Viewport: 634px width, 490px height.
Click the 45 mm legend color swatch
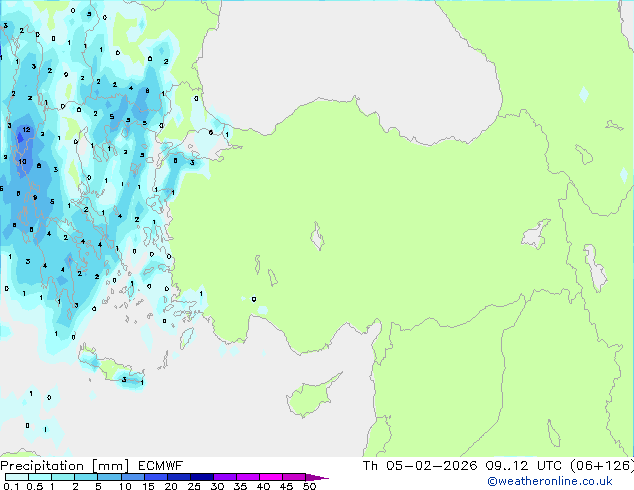tap(294, 477)
